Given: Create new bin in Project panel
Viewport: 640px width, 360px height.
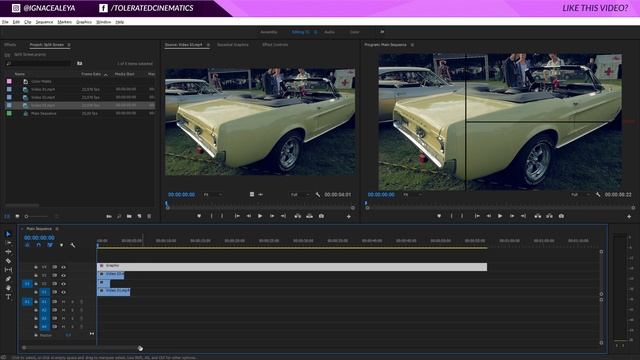Looking at the screenshot, I should [x=129, y=216].
